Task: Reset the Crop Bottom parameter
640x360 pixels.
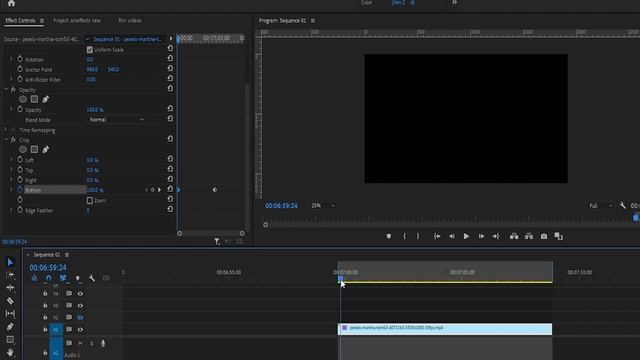Action: (x=170, y=189)
